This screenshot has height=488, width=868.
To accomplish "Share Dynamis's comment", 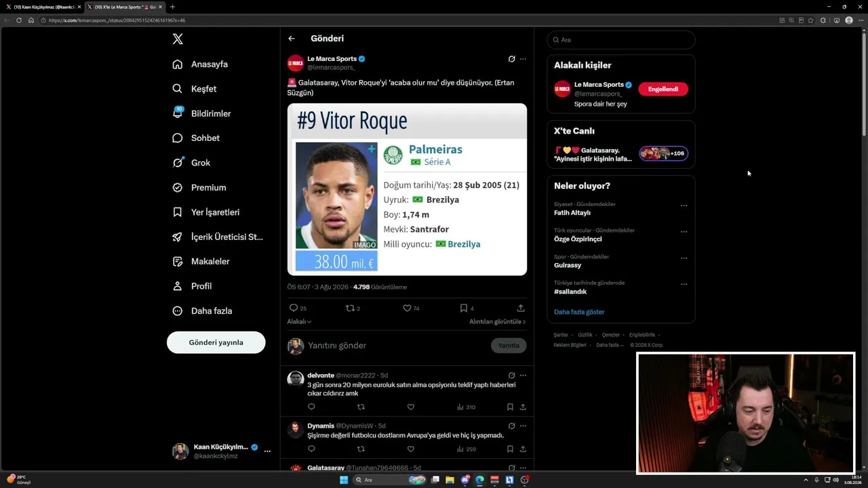I will [x=523, y=449].
